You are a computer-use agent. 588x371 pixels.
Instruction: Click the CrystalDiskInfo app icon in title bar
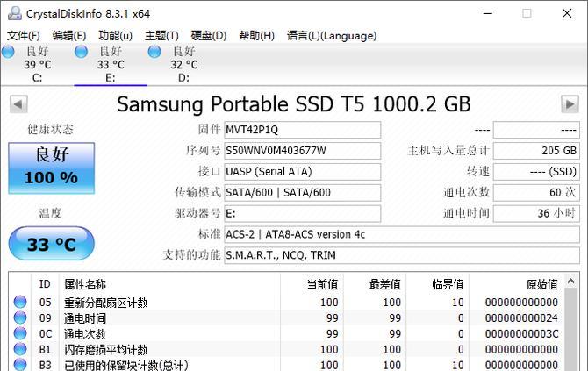15,13
